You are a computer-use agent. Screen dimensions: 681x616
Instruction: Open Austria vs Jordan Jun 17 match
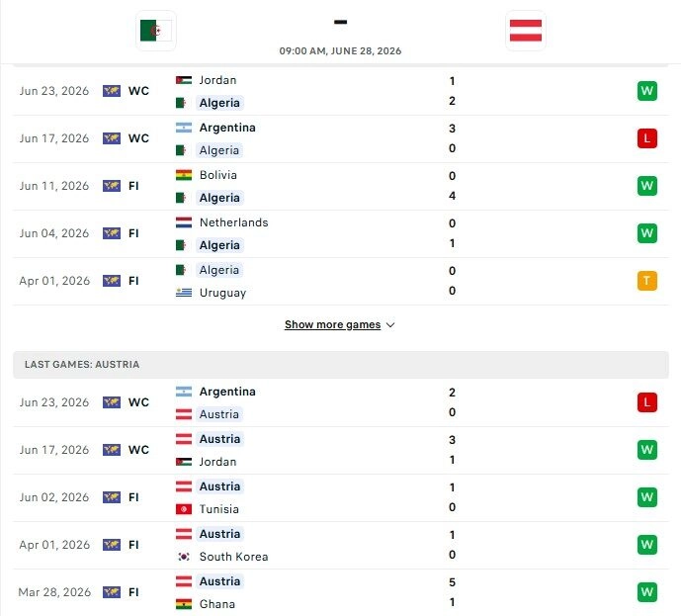[x=340, y=450]
